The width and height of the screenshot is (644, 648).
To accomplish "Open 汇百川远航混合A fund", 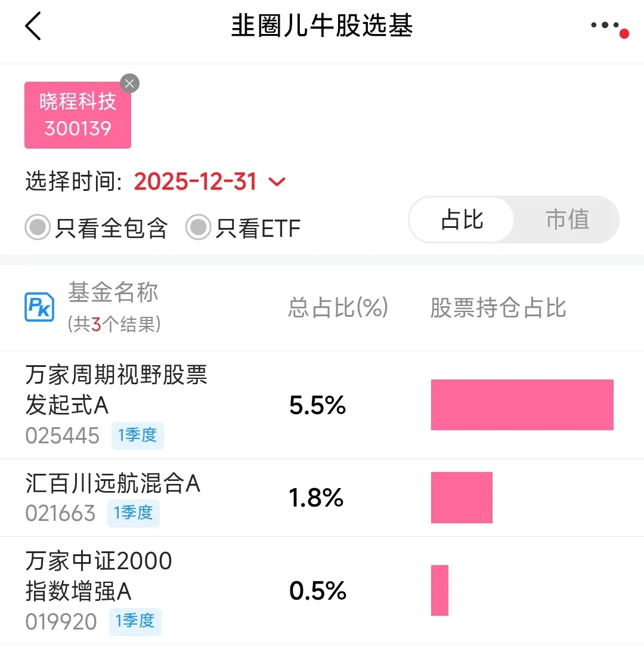I will pos(113,483).
